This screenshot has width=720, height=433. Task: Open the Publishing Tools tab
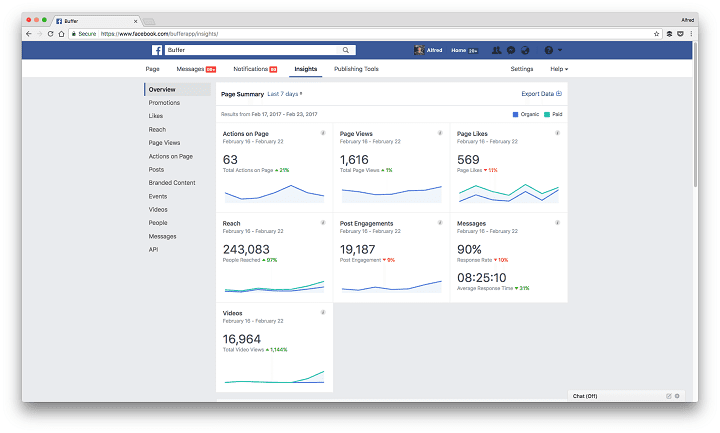[x=356, y=69]
